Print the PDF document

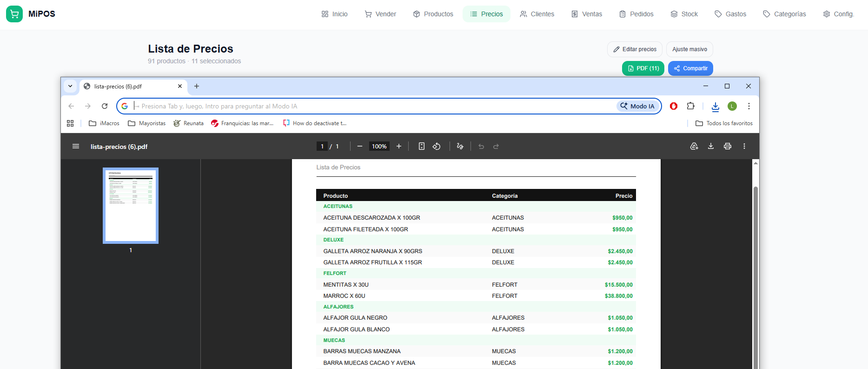point(727,147)
